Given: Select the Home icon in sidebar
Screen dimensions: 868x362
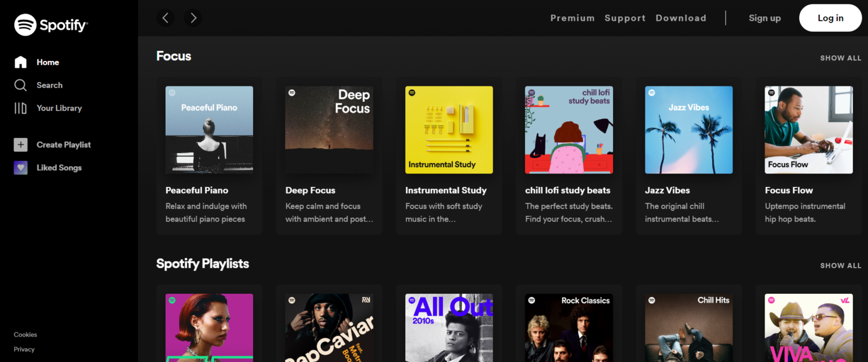Looking at the screenshot, I should point(21,62).
